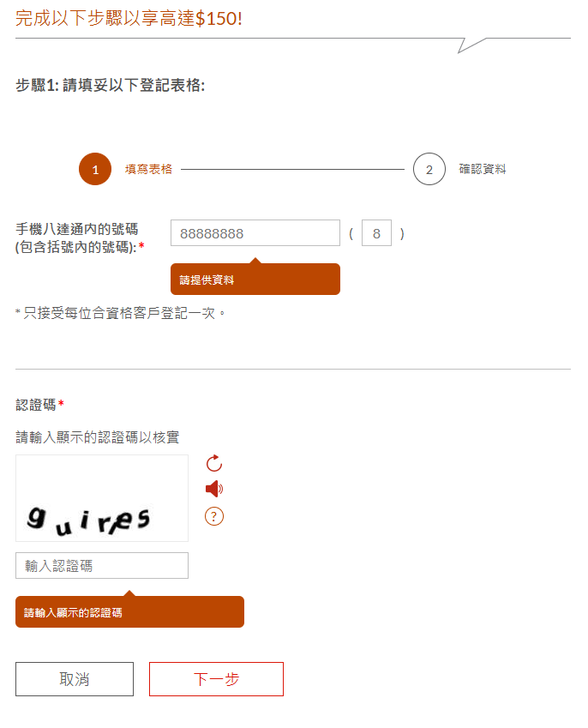
Task: Dismiss the 請提供資料 error tooltip
Action: point(255,279)
